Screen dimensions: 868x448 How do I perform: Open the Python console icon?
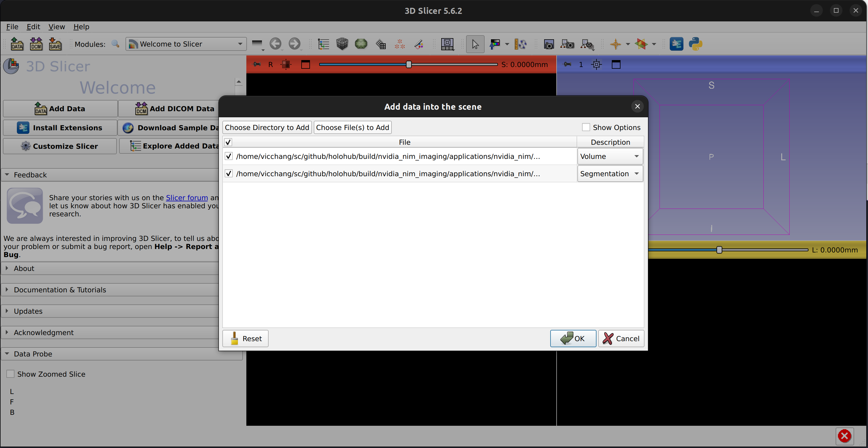695,44
